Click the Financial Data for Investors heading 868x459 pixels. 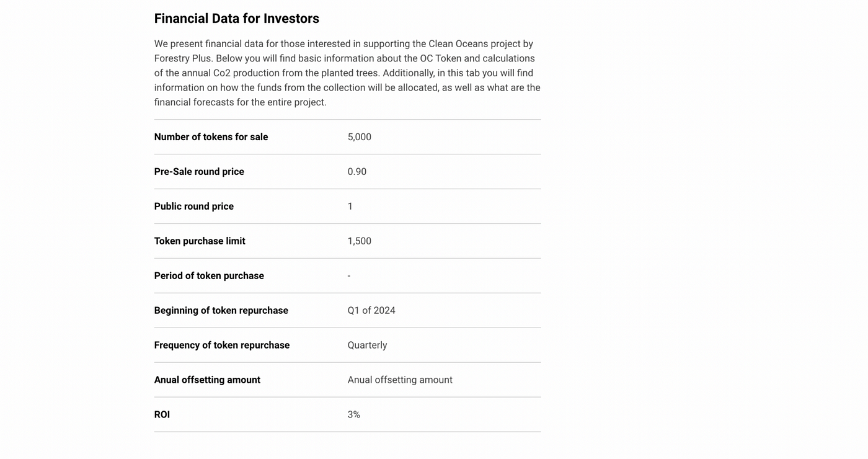[x=236, y=19]
